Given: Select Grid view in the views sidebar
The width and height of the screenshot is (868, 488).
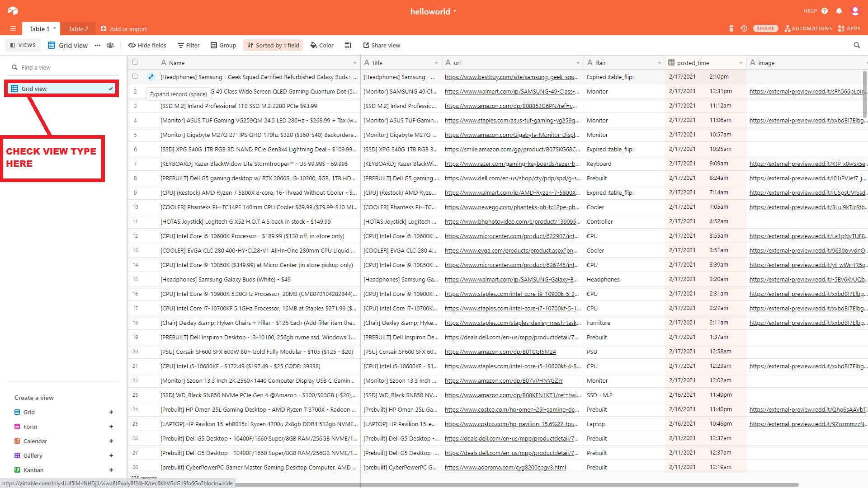Looking at the screenshot, I should click(x=62, y=89).
